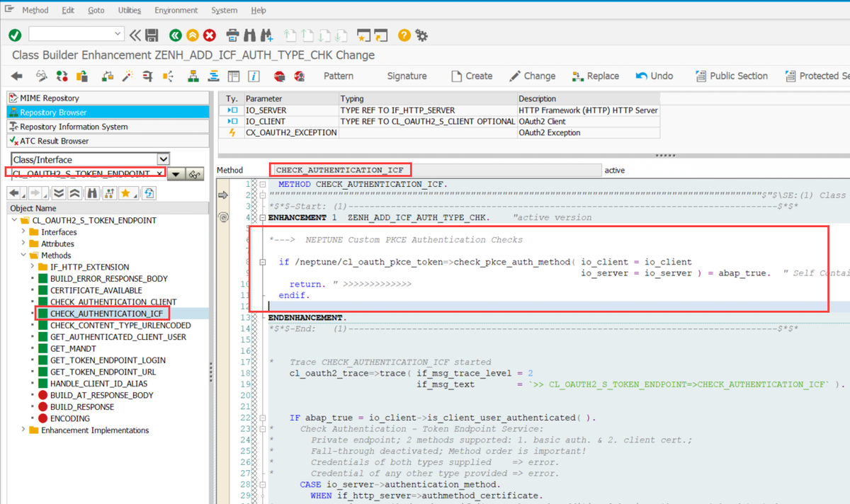Click the green Continue checkmark icon
The width and height of the screenshot is (850, 504).
(15, 35)
